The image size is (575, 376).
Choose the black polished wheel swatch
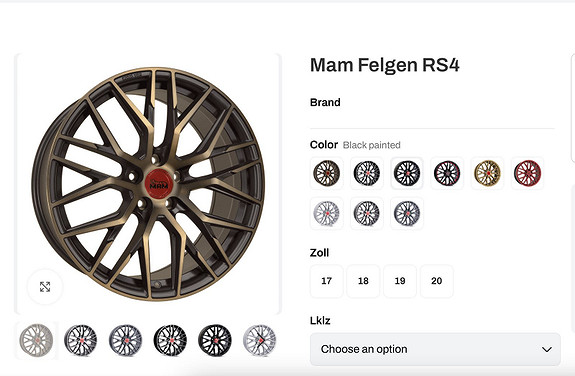click(367, 173)
